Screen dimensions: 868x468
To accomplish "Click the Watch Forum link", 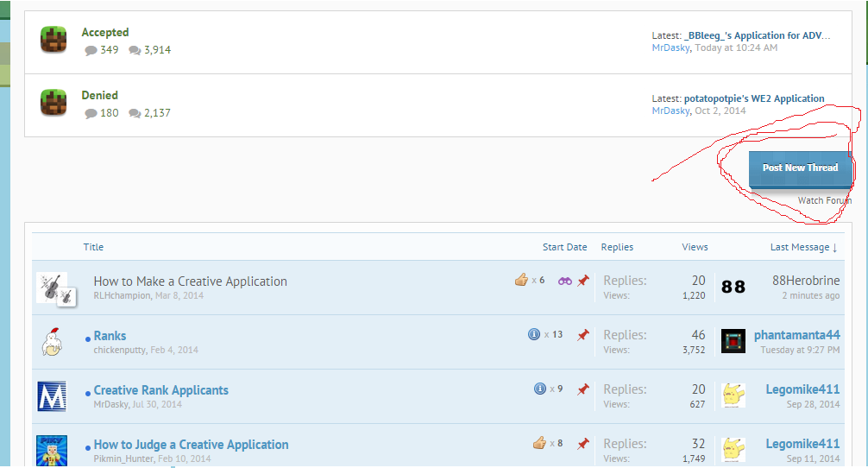I will pos(824,200).
